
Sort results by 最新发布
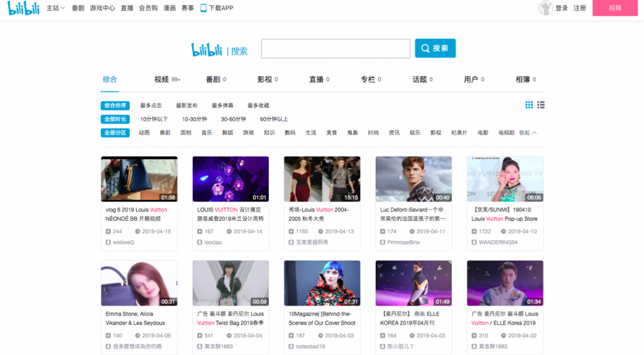(187, 106)
